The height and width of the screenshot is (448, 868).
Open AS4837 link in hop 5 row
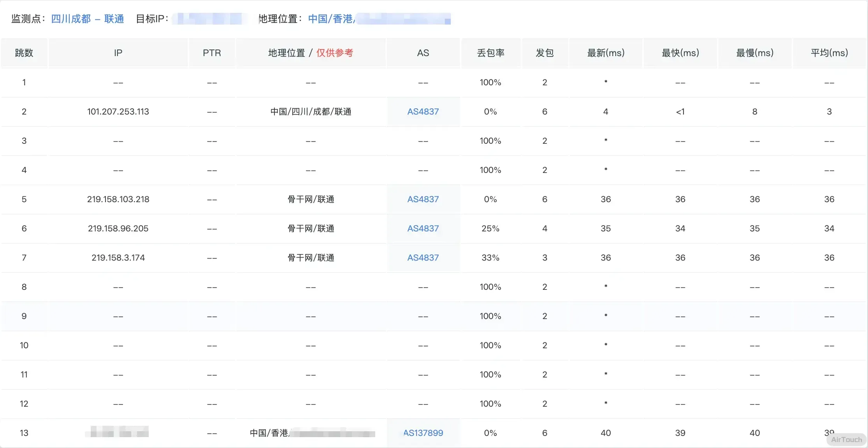coord(423,199)
